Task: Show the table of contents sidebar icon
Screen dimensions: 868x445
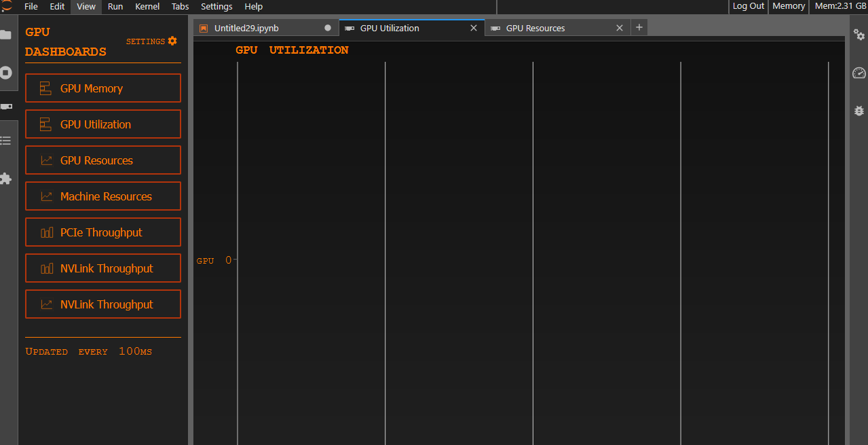Action: (x=6, y=141)
